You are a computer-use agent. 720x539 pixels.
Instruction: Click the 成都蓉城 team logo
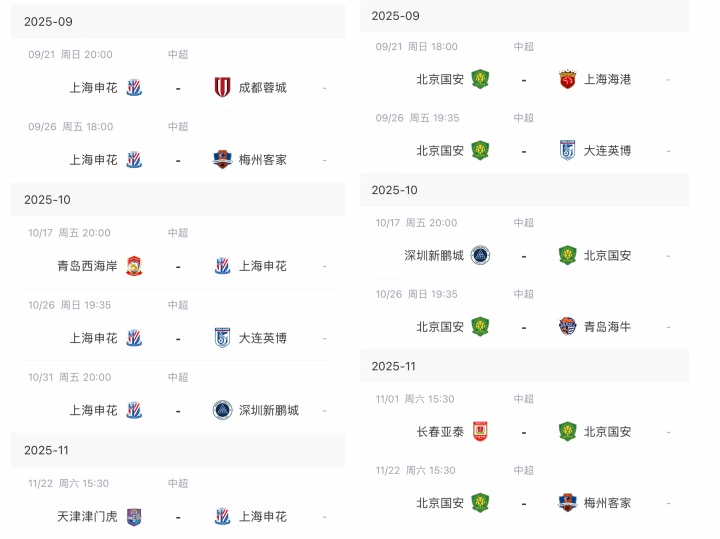pyautogui.click(x=222, y=87)
